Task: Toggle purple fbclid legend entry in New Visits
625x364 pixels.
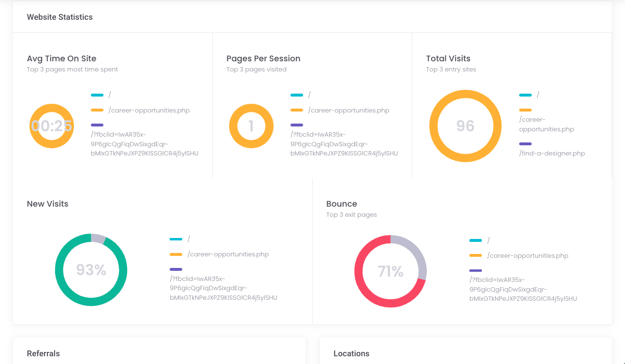Action: (x=176, y=269)
